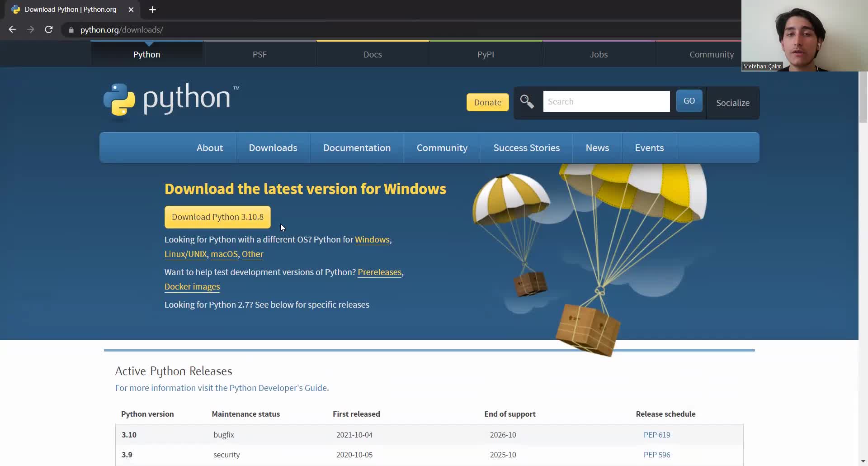Select the PyPI top-level tab
Viewport: 868px width, 466px height.
(486, 54)
